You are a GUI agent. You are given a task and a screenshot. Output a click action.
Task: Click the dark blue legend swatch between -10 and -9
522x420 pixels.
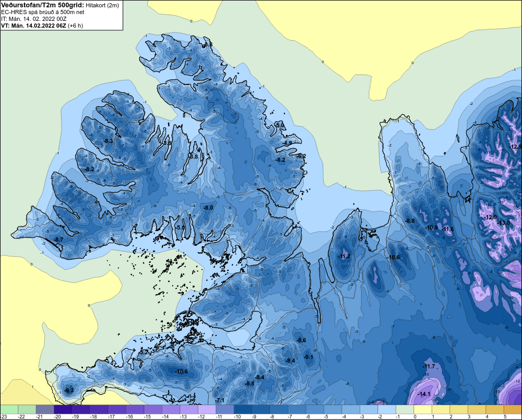click(x=243, y=409)
